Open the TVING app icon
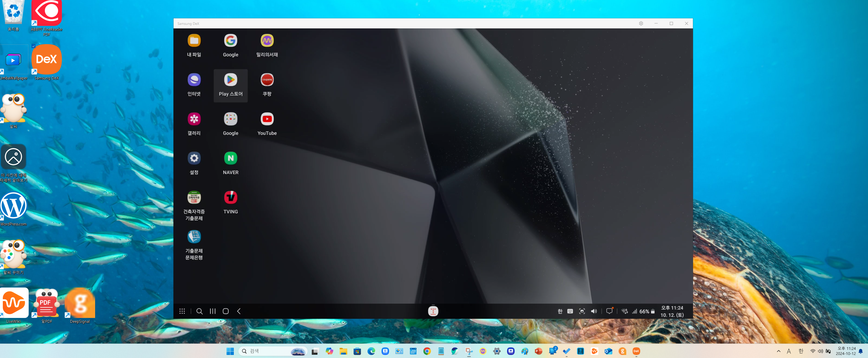 click(x=231, y=198)
